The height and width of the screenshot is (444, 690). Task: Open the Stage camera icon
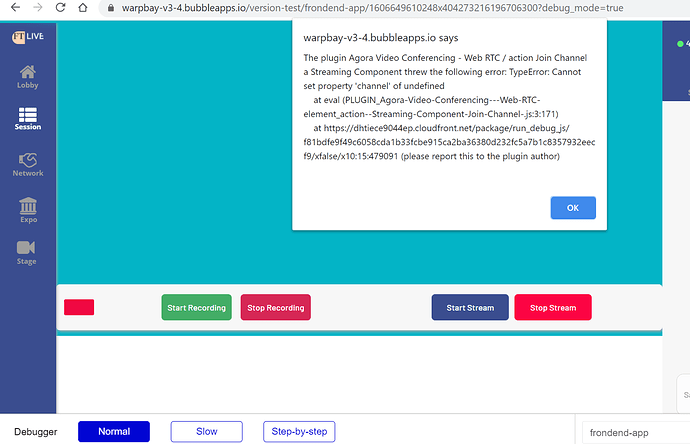26,253
